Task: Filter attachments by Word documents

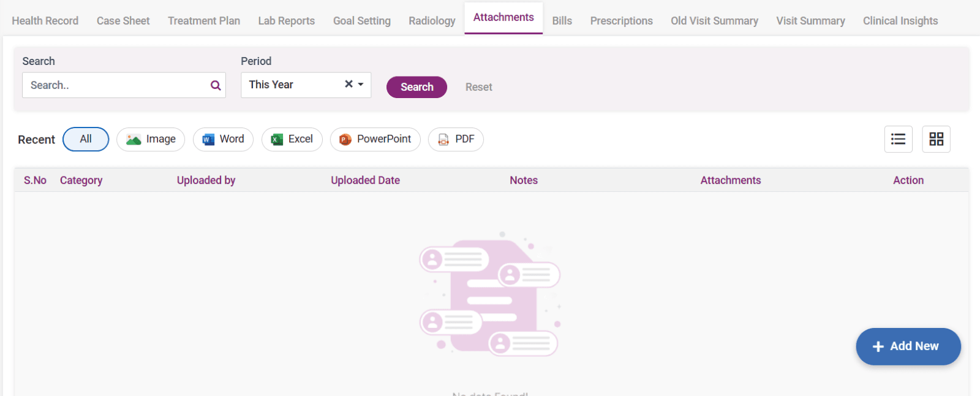Action: pyautogui.click(x=223, y=140)
